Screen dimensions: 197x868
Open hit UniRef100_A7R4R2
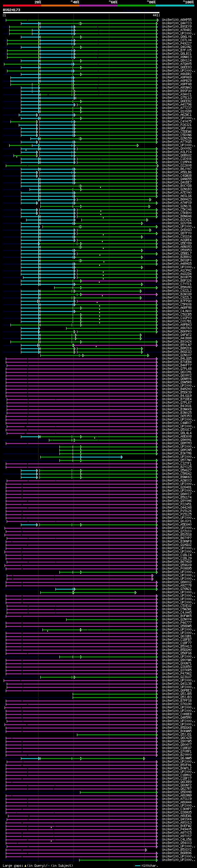[177, 30]
